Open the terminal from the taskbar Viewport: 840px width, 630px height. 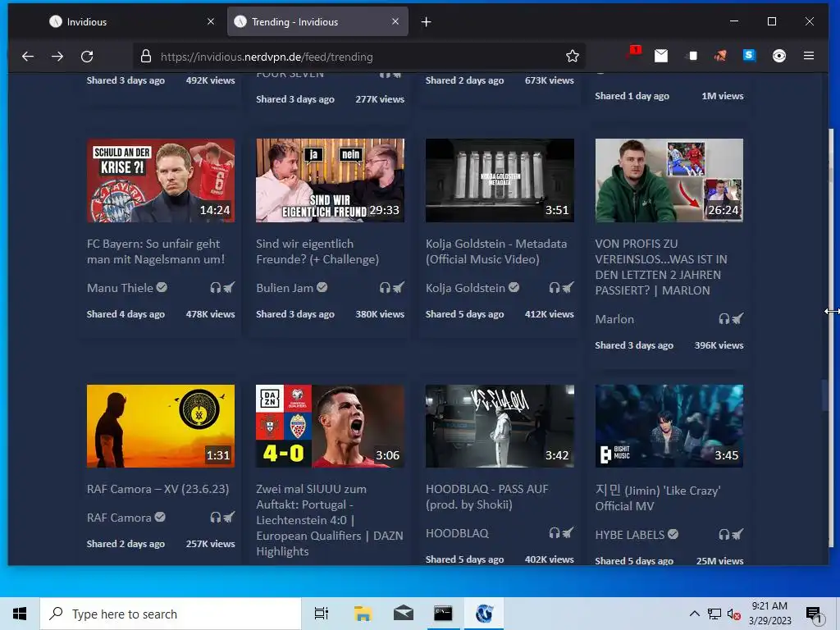point(443,614)
